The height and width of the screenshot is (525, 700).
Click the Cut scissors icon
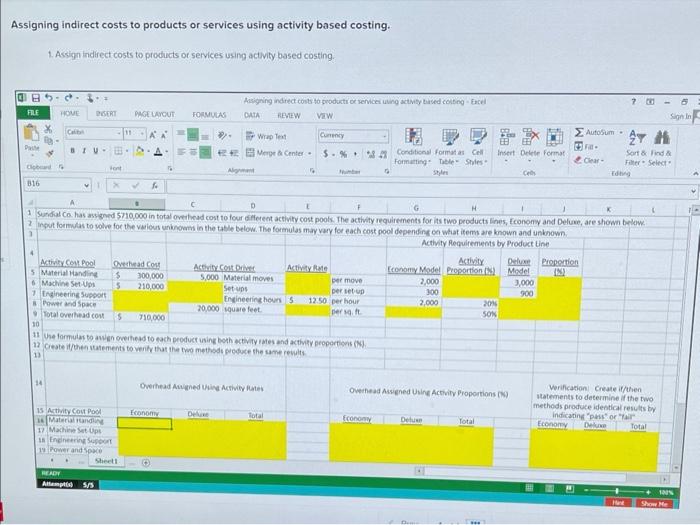coord(48,129)
